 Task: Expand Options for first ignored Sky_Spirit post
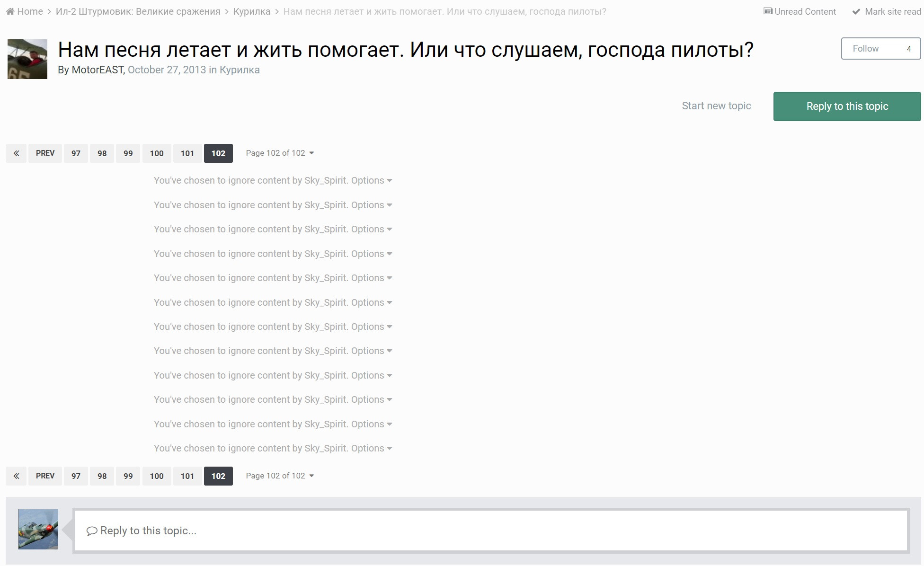pyautogui.click(x=372, y=180)
